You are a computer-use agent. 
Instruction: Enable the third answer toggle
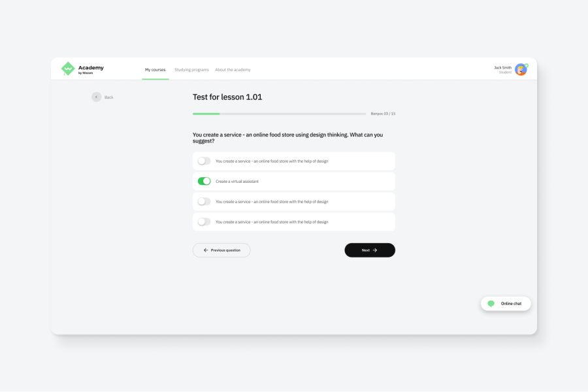tap(204, 201)
